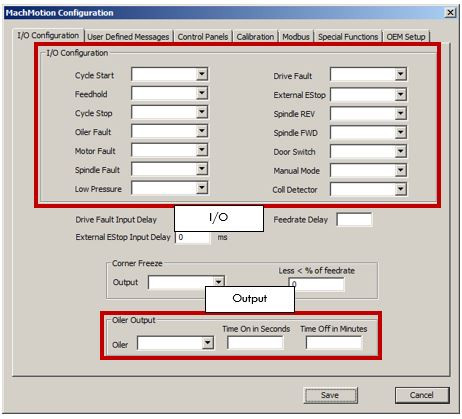
Task: Expand the Oiler output dropdown
Action: pos(175,343)
